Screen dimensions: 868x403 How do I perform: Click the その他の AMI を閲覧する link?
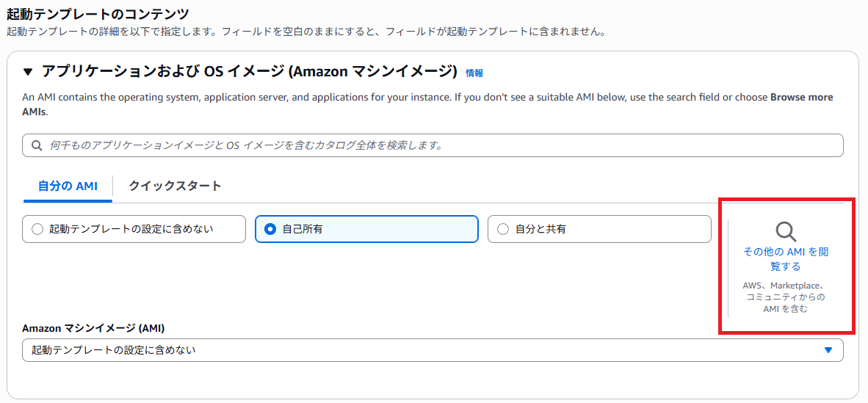(786, 259)
